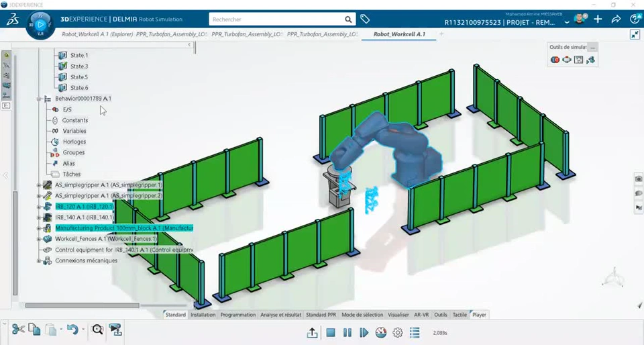The height and width of the screenshot is (345, 644).
Task: Stop the simulation playback
Action: click(331, 333)
